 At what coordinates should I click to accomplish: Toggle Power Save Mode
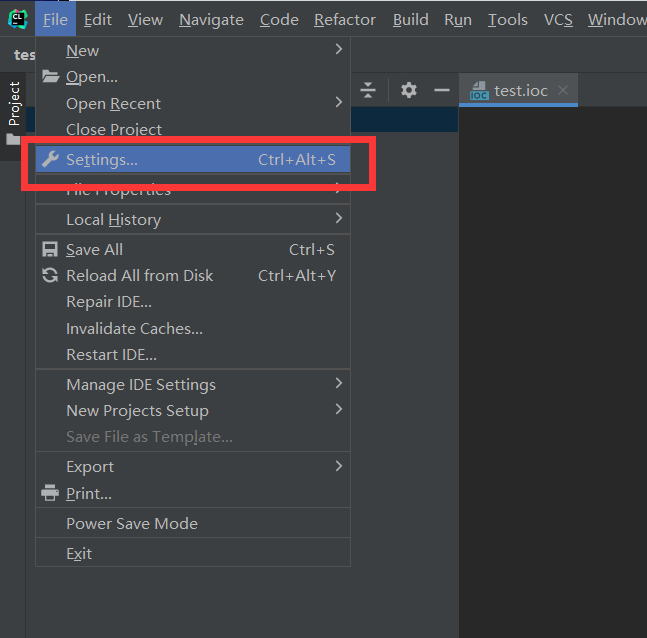(193, 523)
